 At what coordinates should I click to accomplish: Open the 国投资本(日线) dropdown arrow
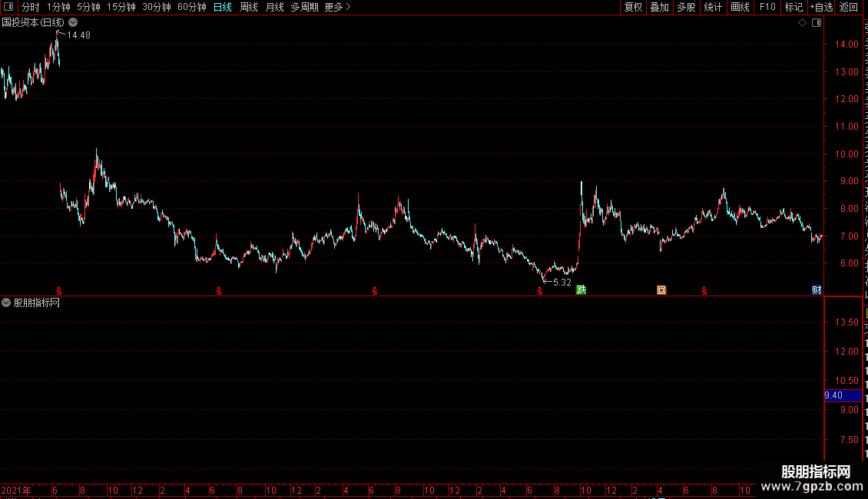73,23
